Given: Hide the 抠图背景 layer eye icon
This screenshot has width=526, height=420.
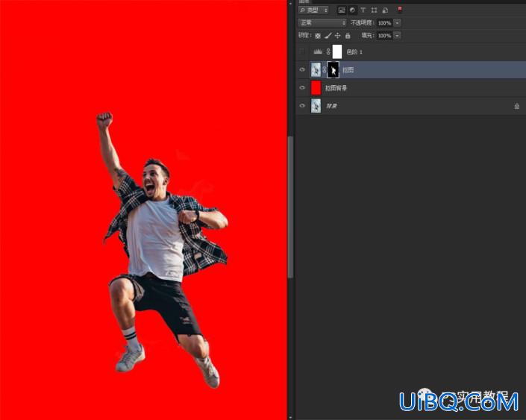Looking at the screenshot, I should pos(302,88).
